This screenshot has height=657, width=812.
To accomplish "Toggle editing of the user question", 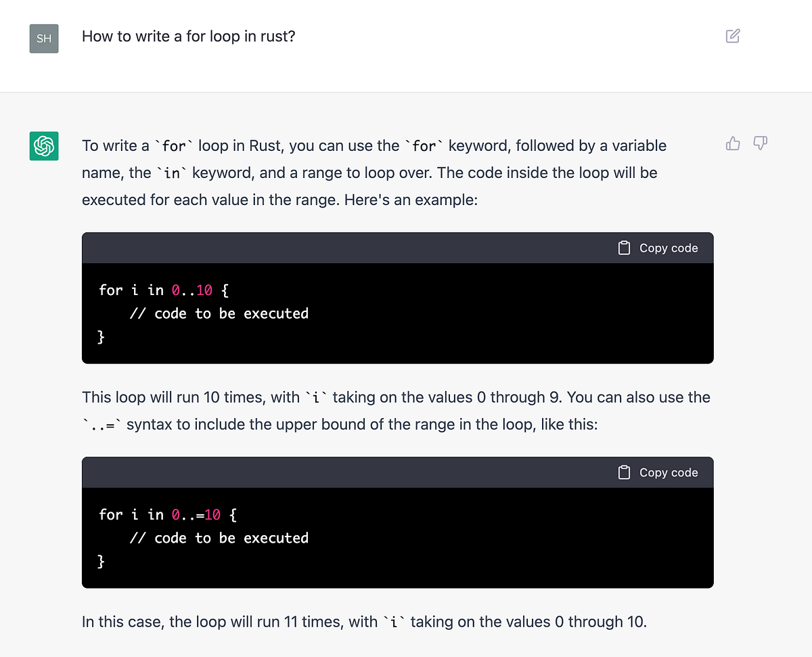I will tap(733, 36).
